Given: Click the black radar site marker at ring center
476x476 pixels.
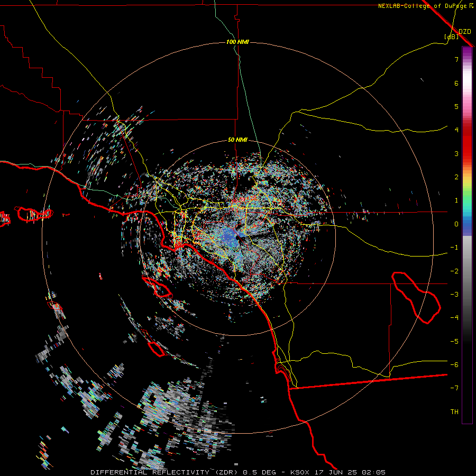Looking at the screenshot, I should [x=237, y=237].
